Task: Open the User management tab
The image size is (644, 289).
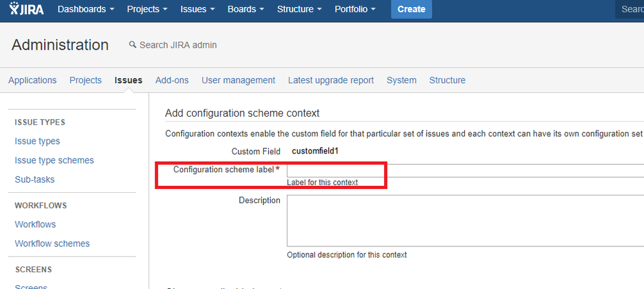Action: (x=239, y=80)
